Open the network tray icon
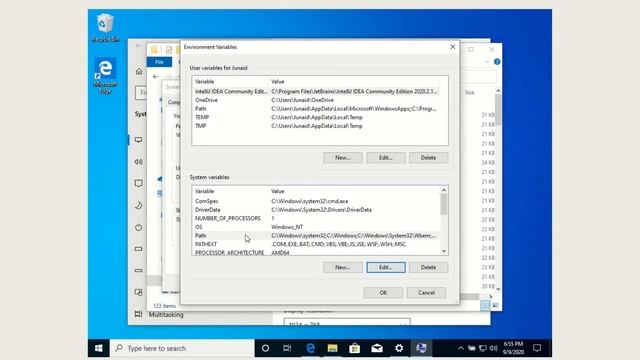The width and height of the screenshot is (640, 360). coord(482,348)
